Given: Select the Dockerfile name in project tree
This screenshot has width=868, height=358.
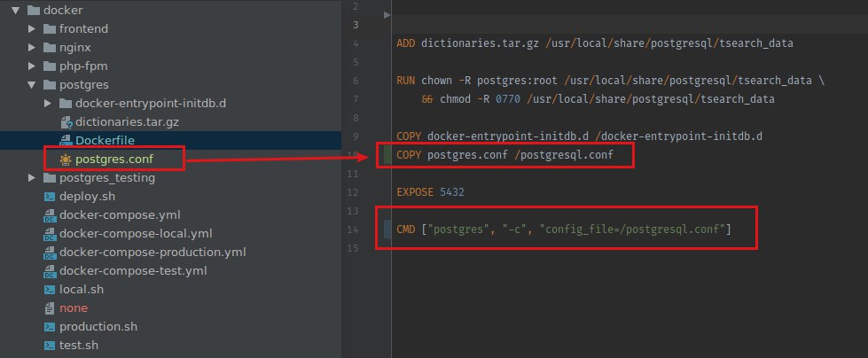Looking at the screenshot, I should point(106,141).
